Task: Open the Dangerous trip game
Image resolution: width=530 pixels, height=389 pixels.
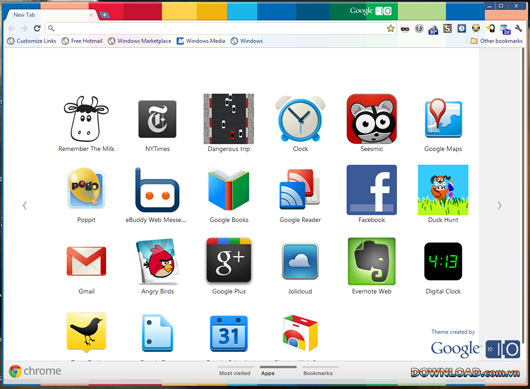Action: point(228,119)
